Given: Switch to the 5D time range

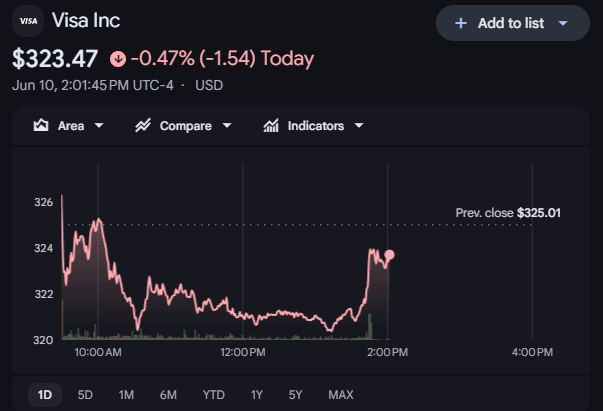Looking at the screenshot, I should (x=85, y=395).
